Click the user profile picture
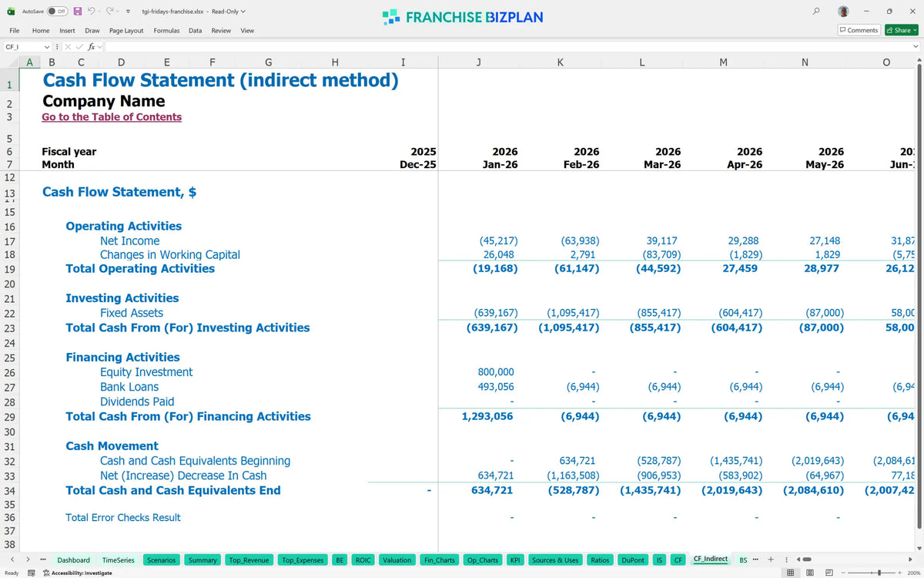Screen dimensions: 924x578 tap(844, 12)
